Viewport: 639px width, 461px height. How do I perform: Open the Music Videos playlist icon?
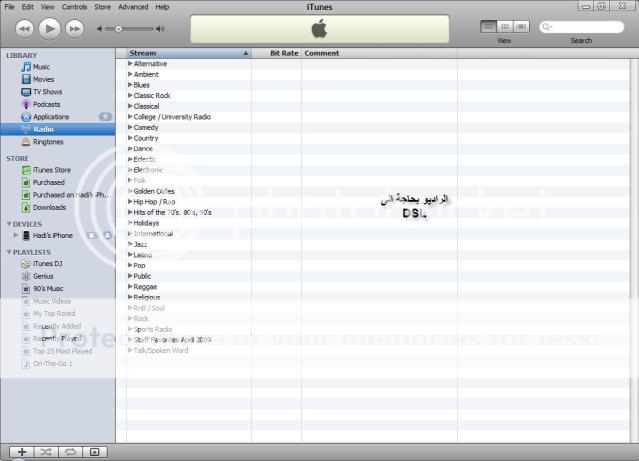point(26,301)
